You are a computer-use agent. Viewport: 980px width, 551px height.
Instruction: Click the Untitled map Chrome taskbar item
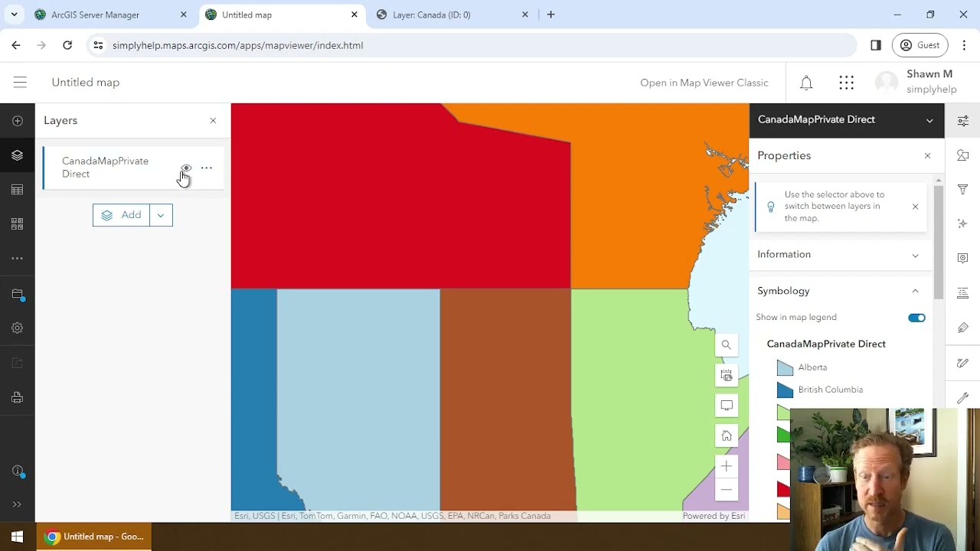tap(95, 536)
